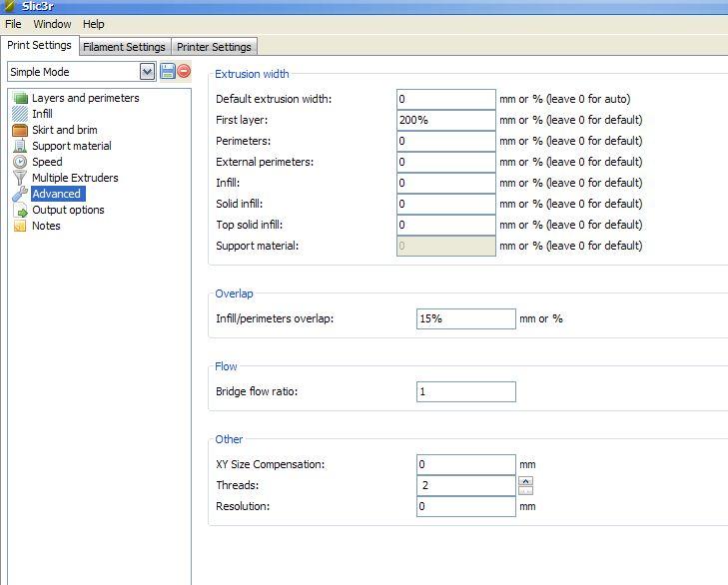Click Threads value field
Viewport: 728px width, 585px height.
[466, 485]
